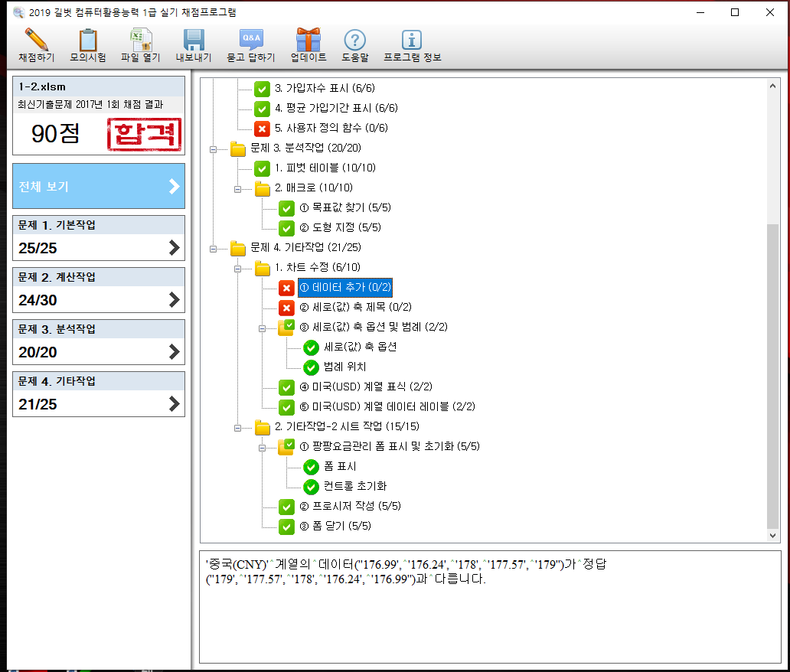Collapse the 문제 4. 기타작업 tree node
The height and width of the screenshot is (672, 790).
tap(214, 248)
